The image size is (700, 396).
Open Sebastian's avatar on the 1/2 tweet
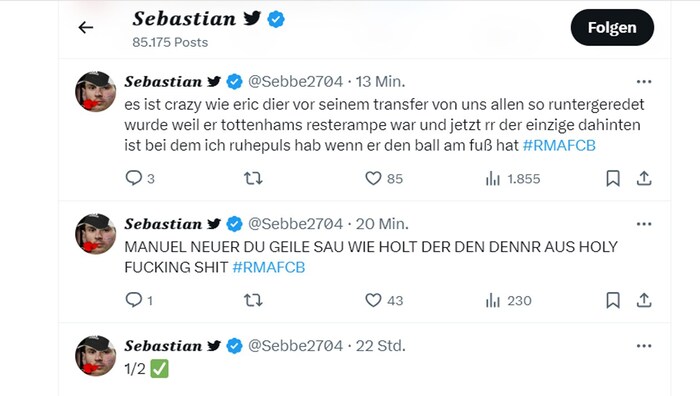(96, 356)
